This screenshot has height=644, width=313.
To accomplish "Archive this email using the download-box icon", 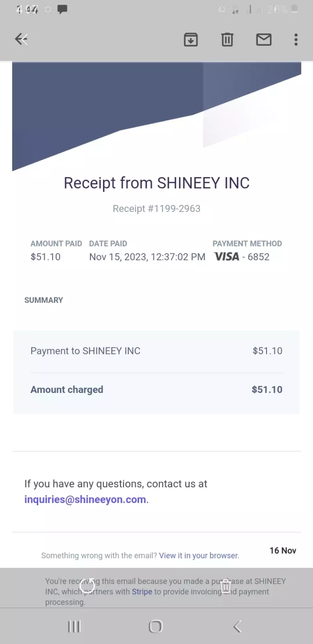I will (191, 40).
